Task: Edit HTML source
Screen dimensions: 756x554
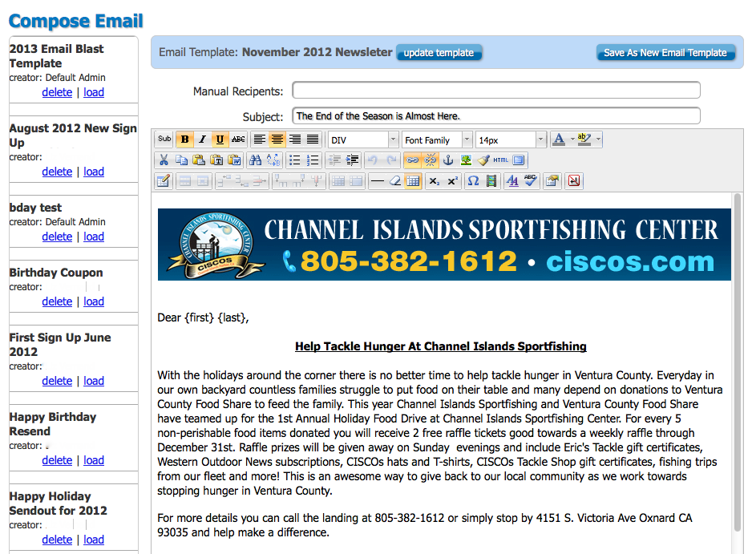Action: coord(501,160)
